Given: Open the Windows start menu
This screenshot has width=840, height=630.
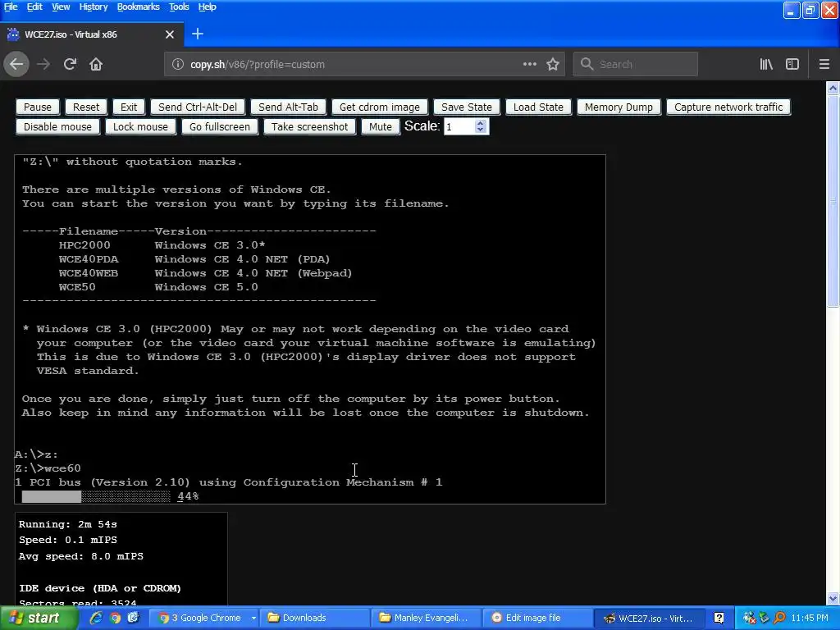Looking at the screenshot, I should [x=38, y=618].
